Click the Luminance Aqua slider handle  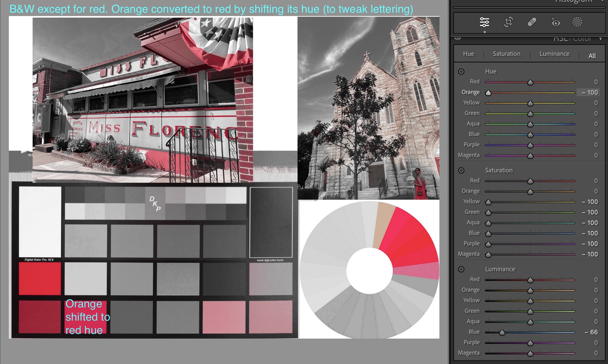click(x=530, y=322)
